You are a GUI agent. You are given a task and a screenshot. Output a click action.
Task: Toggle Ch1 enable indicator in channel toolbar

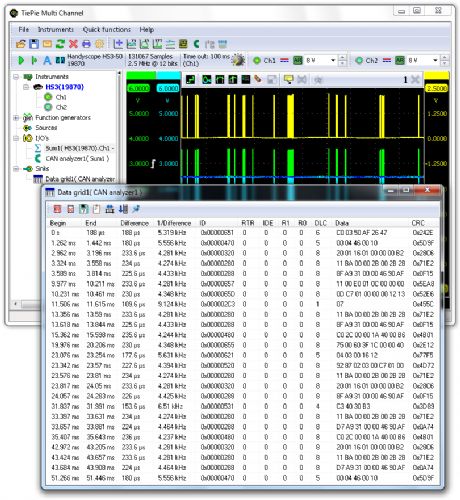click(x=257, y=60)
